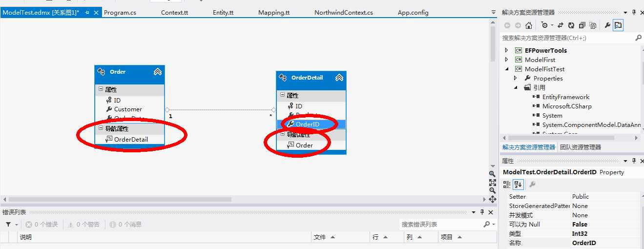The width and height of the screenshot is (644, 249).
Task: Collapse the 导航属性 section of Order entity
Action: click(x=101, y=128)
